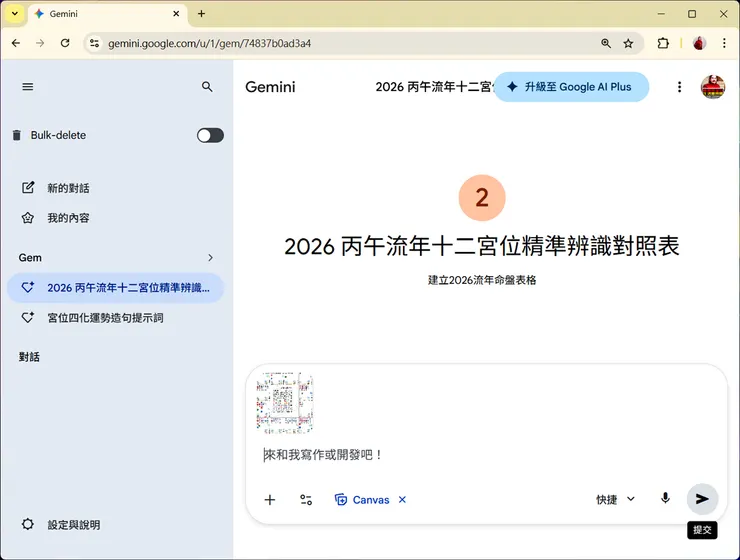Remove Canvas with the X icon
The width and height of the screenshot is (740, 560).
tap(402, 499)
